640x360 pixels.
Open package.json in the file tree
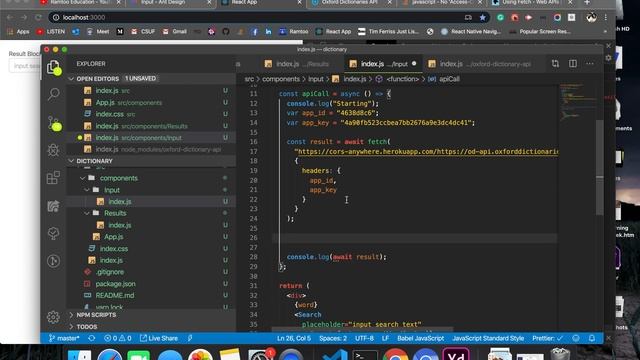tap(151, 284)
